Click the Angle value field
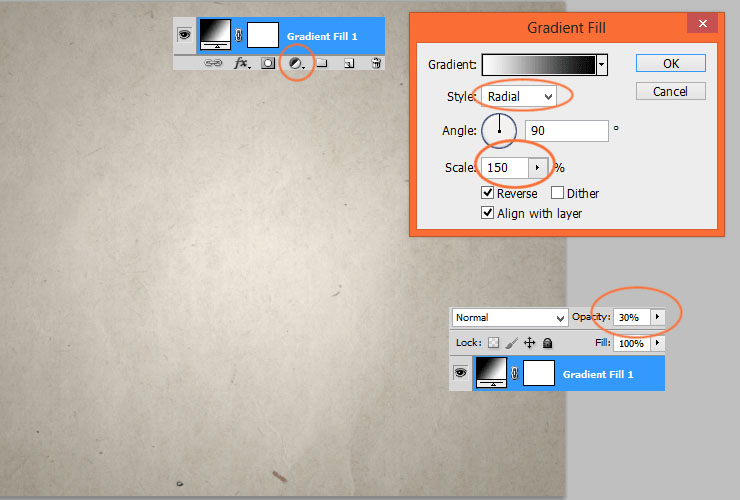Screen dimensions: 740x500 pyautogui.click(x=566, y=131)
